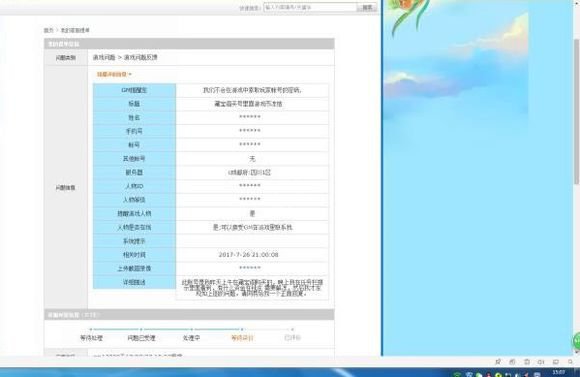Click the greyed last progress step 已评价
This screenshot has width=580, height=377.
tap(292, 338)
